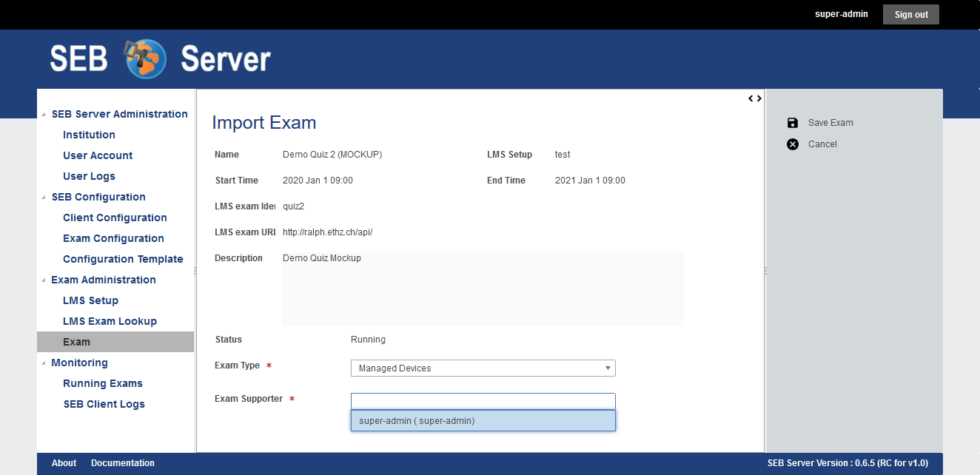The width and height of the screenshot is (980, 475).
Task: Click the Description text area
Action: tap(483, 289)
